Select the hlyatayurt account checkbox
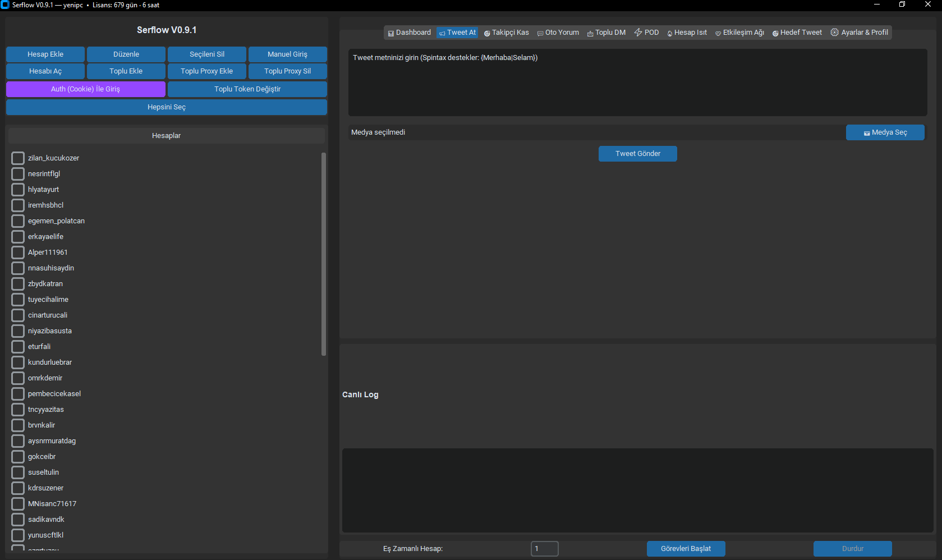Viewport: 942px width, 560px height. 18,190
